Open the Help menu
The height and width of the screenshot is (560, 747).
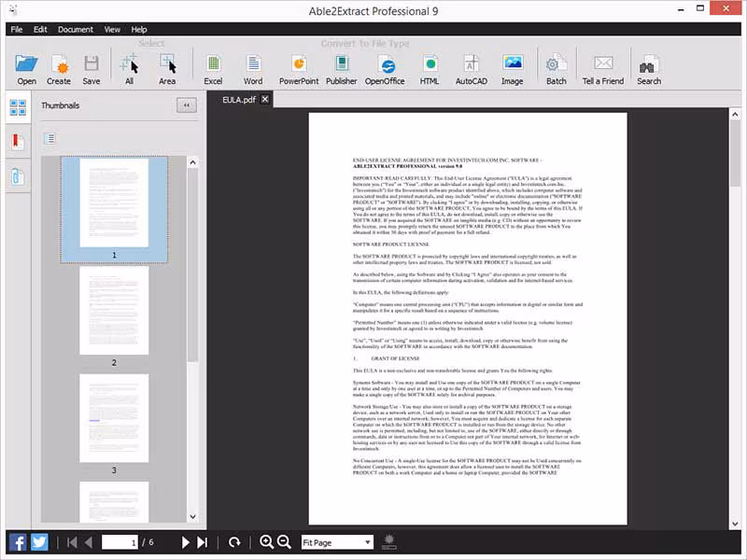pyautogui.click(x=138, y=30)
